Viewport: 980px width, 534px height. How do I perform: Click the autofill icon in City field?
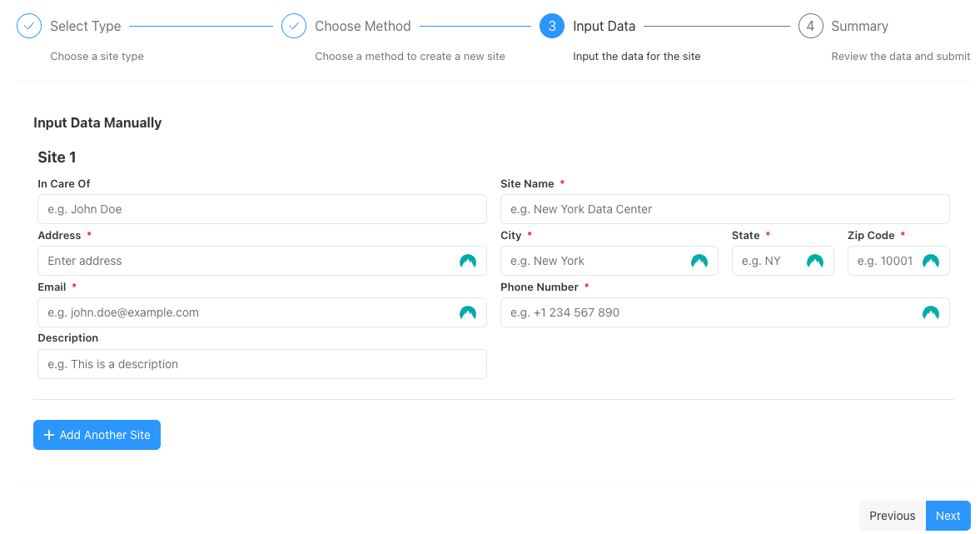[699, 261]
